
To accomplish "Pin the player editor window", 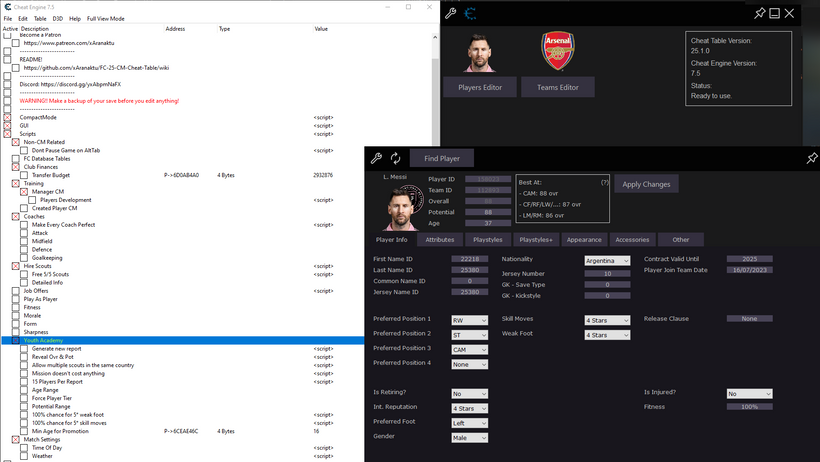I will pyautogui.click(x=811, y=158).
